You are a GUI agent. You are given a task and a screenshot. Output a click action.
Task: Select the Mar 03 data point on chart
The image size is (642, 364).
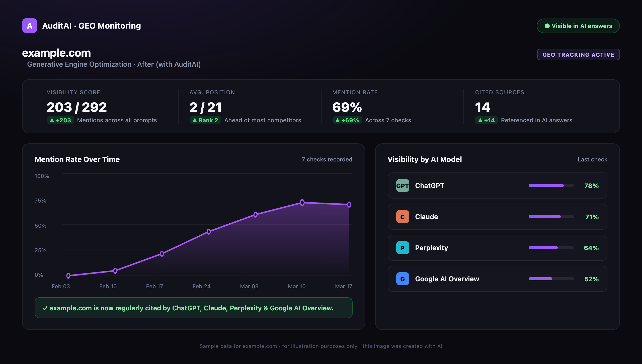pos(256,215)
